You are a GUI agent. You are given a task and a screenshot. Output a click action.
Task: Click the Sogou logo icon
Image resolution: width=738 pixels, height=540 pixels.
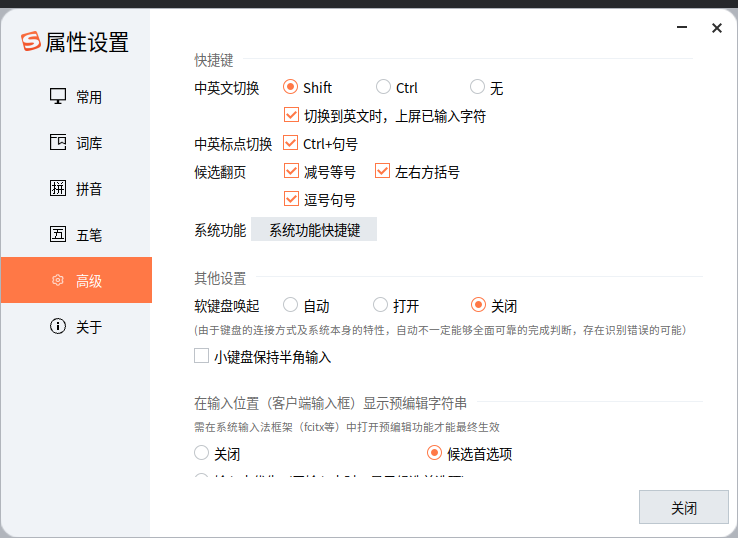tap(31, 41)
